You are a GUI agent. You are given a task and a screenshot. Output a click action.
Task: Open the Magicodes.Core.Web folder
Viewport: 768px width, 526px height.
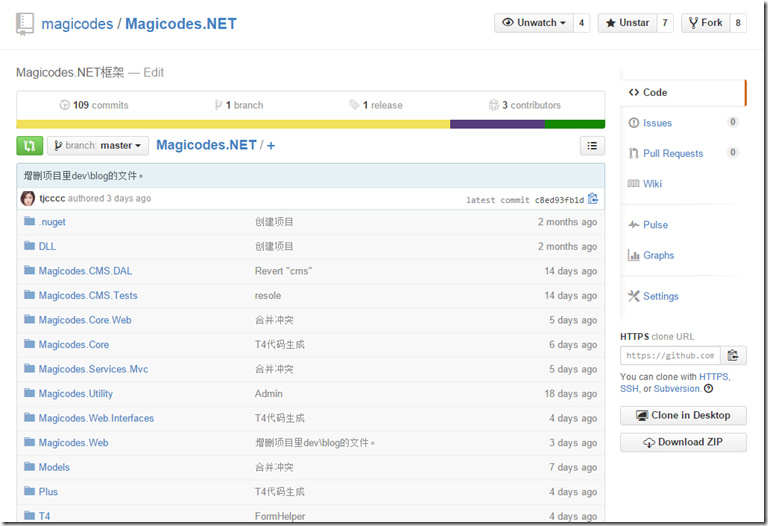[85, 320]
